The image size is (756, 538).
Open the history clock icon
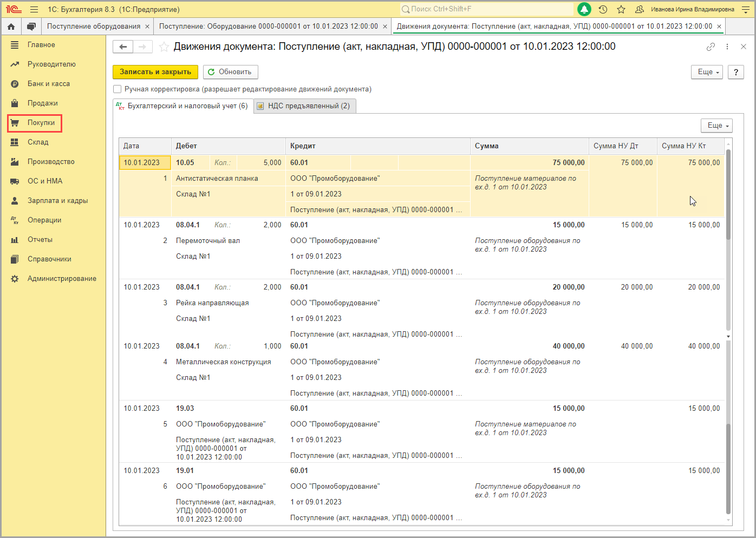(x=603, y=9)
